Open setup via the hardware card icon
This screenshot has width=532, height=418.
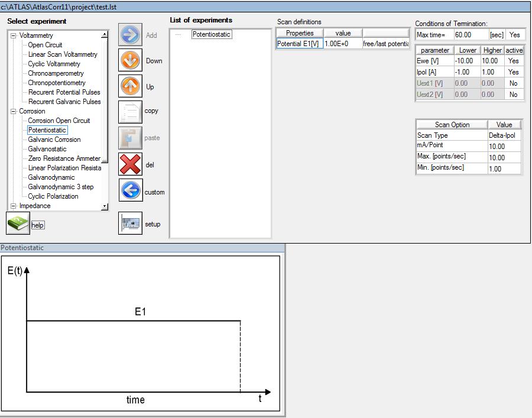point(130,223)
